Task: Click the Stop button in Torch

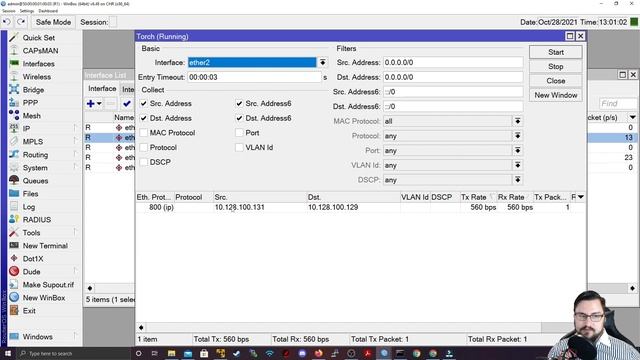Action: (556, 67)
